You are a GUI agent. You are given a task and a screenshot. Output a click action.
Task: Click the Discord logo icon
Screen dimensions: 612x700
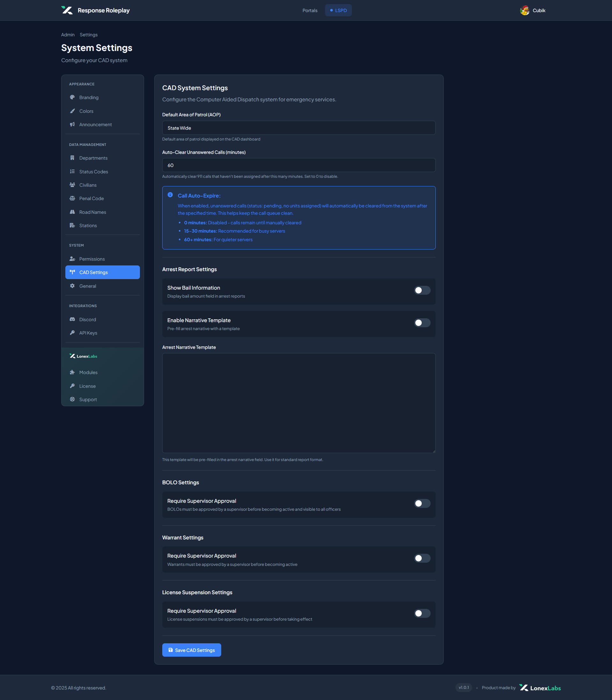click(72, 319)
